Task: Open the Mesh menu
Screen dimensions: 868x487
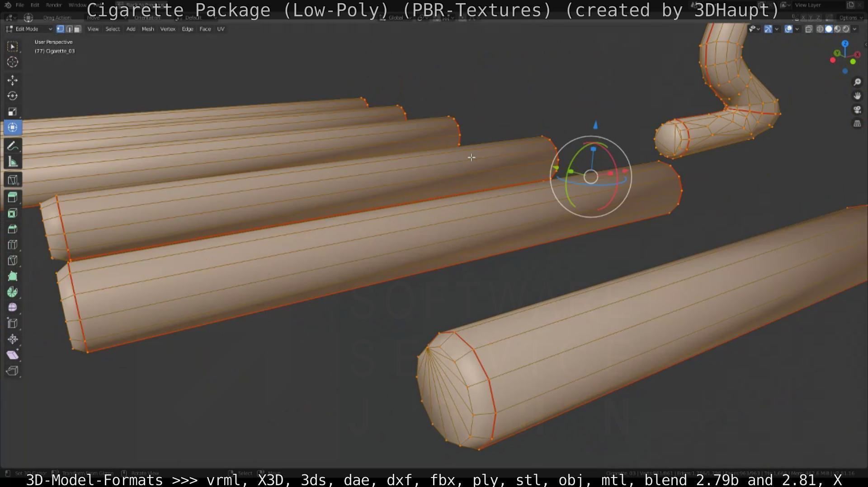Action: click(x=148, y=29)
